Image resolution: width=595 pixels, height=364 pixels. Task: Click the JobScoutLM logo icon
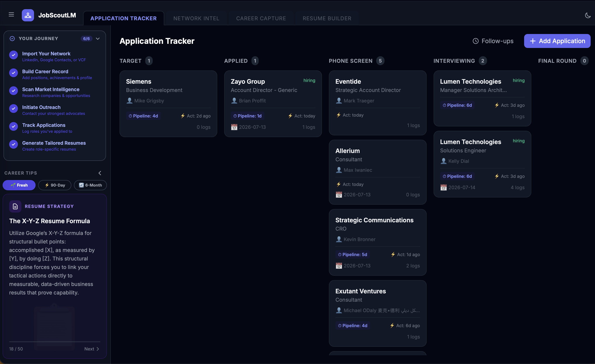[28, 15]
